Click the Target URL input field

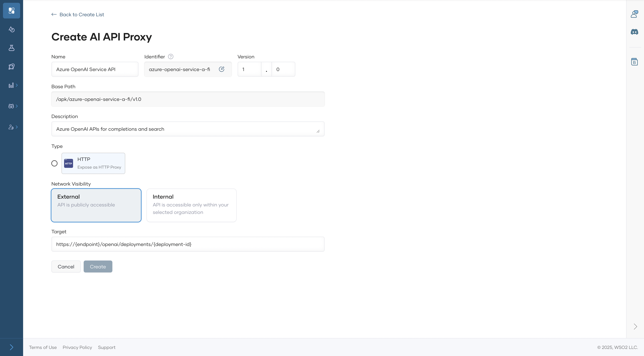188,244
